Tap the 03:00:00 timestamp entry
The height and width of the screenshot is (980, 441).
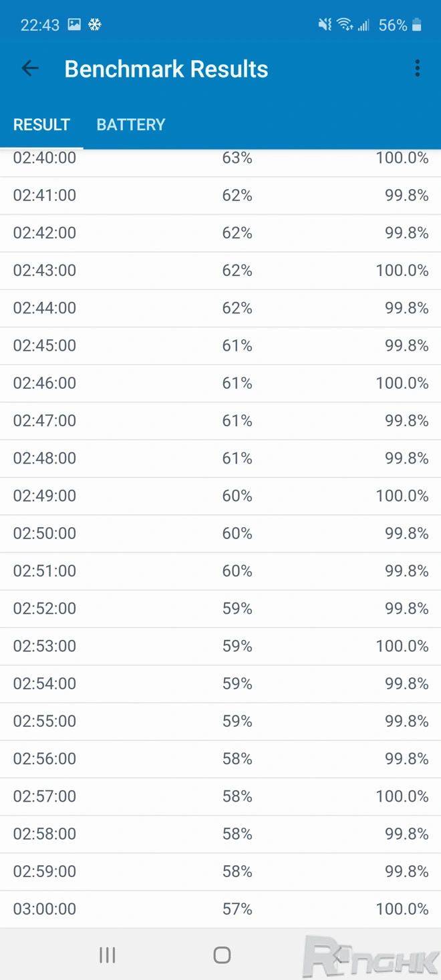click(45, 909)
